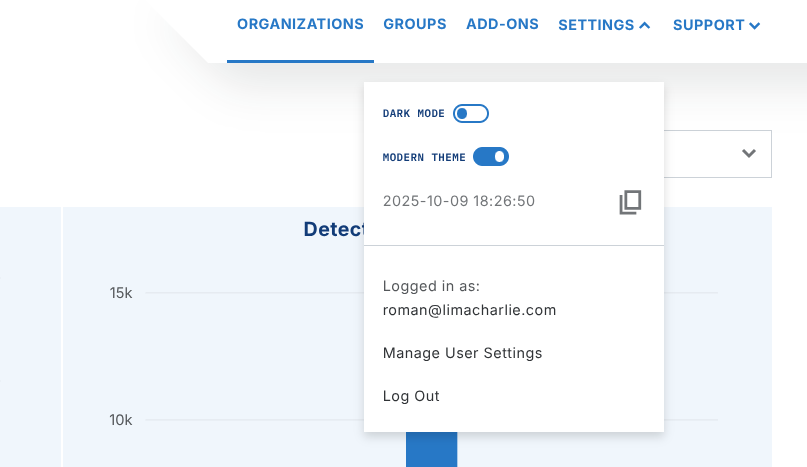Go to the ADD-ONS page
The image size is (807, 467).
502,24
